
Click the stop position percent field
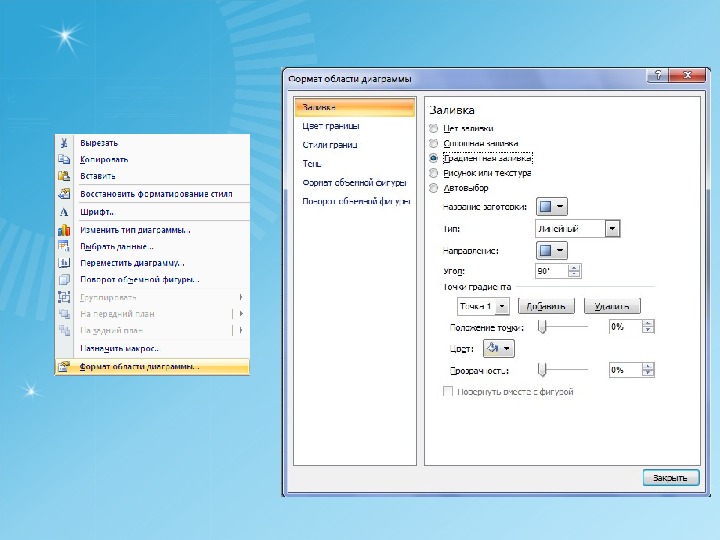(x=625, y=326)
